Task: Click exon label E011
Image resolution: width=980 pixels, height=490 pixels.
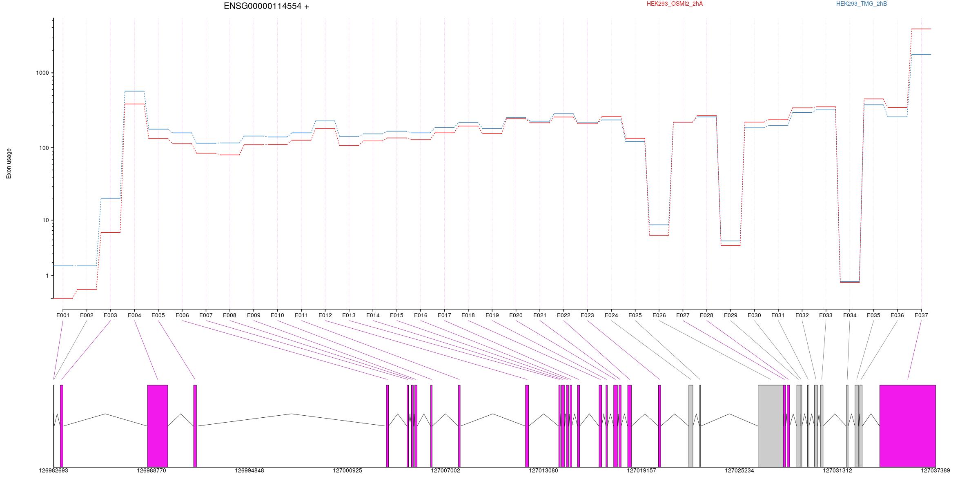Action: click(x=301, y=315)
